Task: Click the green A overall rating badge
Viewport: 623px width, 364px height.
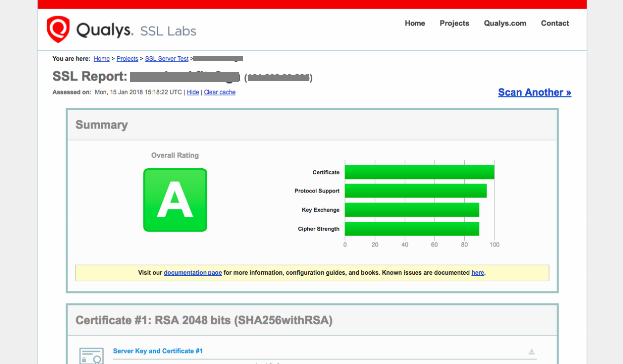Action: [175, 199]
